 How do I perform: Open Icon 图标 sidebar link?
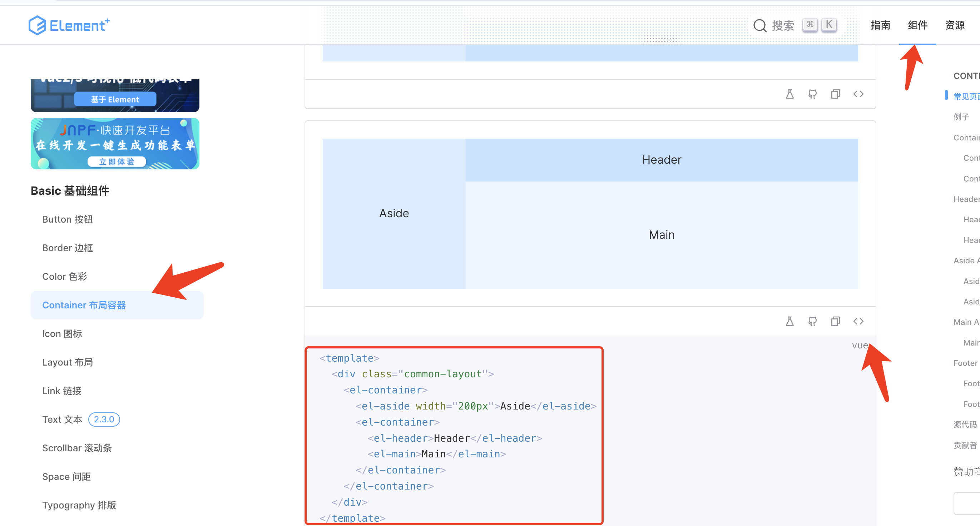pyautogui.click(x=62, y=333)
